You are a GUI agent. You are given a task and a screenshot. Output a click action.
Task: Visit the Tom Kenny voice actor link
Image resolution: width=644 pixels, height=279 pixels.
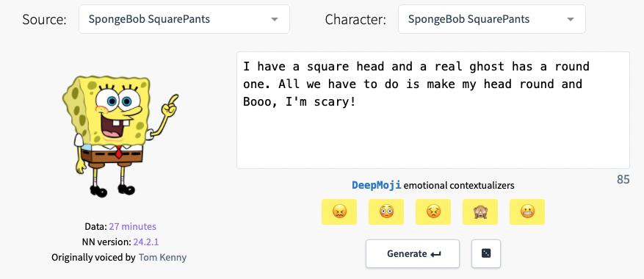(162, 258)
